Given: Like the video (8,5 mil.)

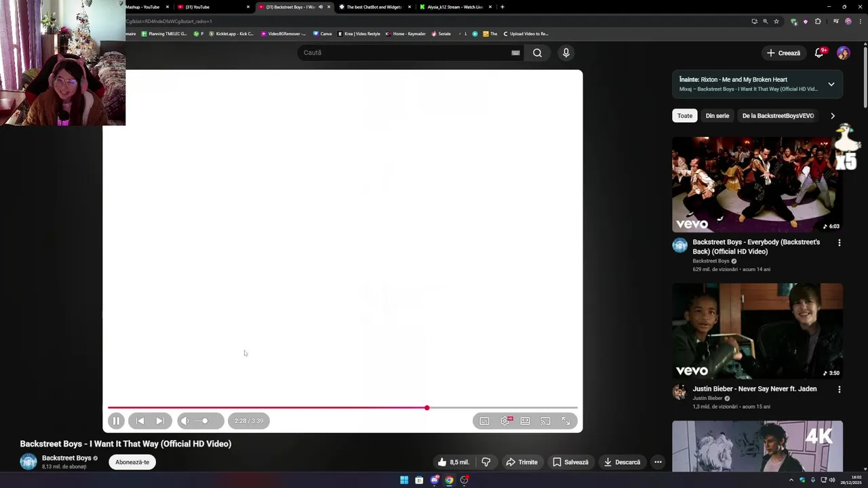Looking at the screenshot, I should (x=453, y=462).
